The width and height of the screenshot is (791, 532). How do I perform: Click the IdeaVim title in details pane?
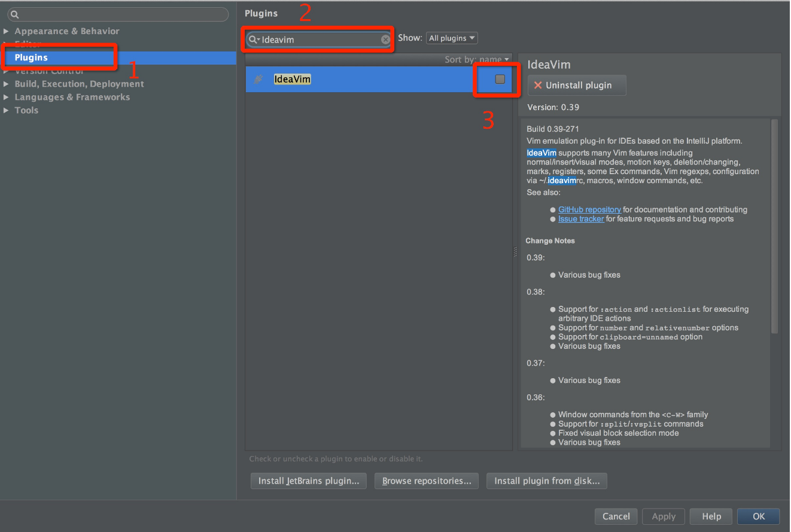[x=549, y=65]
